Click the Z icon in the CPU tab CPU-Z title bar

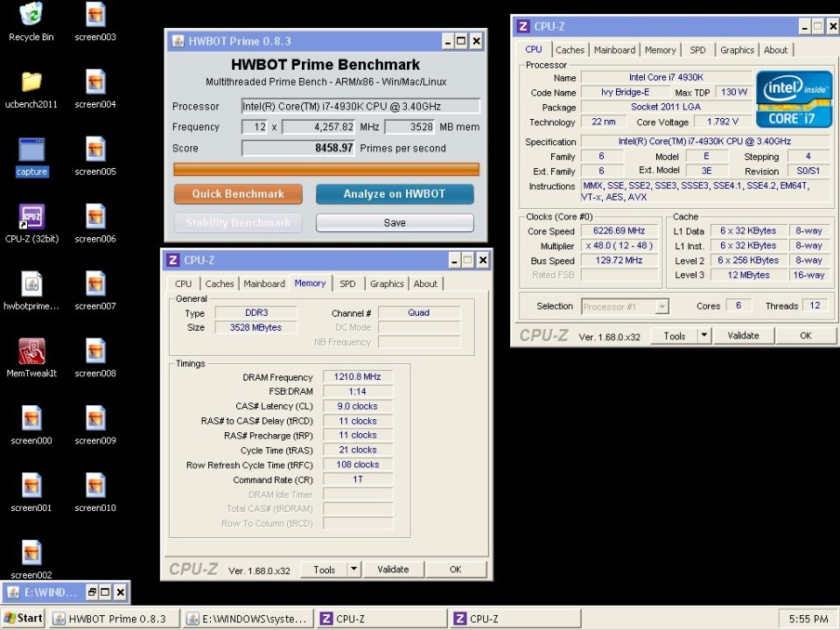tap(523, 26)
